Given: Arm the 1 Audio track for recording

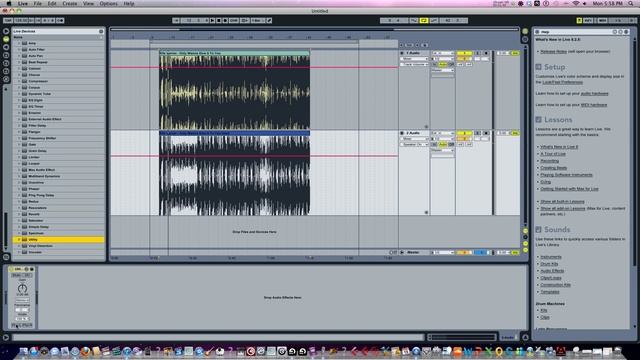Looking at the screenshot, I should [486, 53].
